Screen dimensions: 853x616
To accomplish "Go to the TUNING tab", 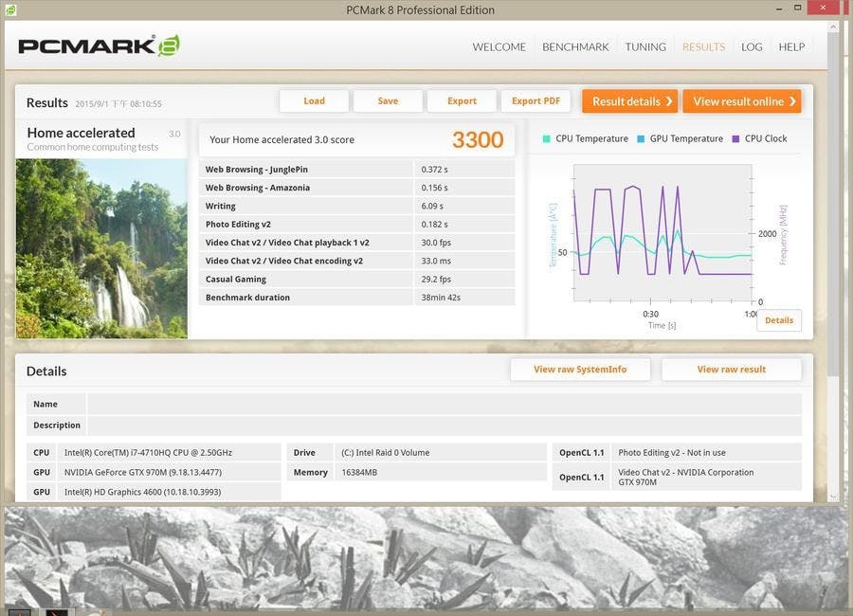I will [x=645, y=46].
